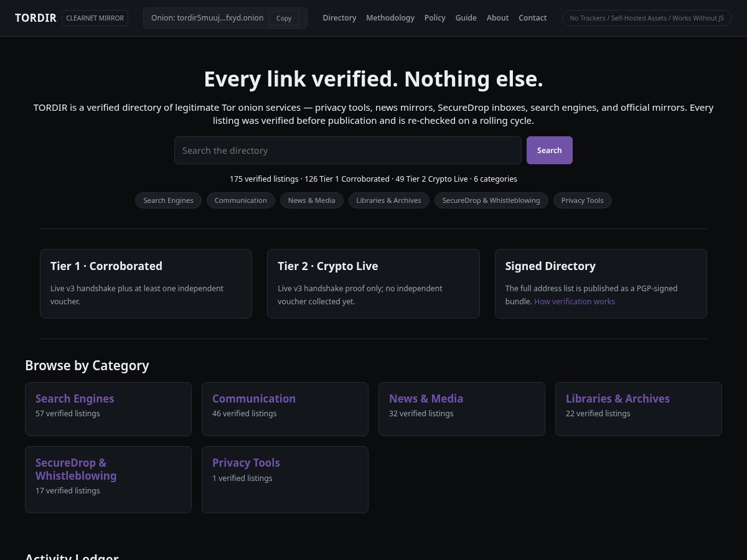This screenshot has width=747, height=560.
Task: Open the Privacy Tools category card
Action: click(x=285, y=480)
